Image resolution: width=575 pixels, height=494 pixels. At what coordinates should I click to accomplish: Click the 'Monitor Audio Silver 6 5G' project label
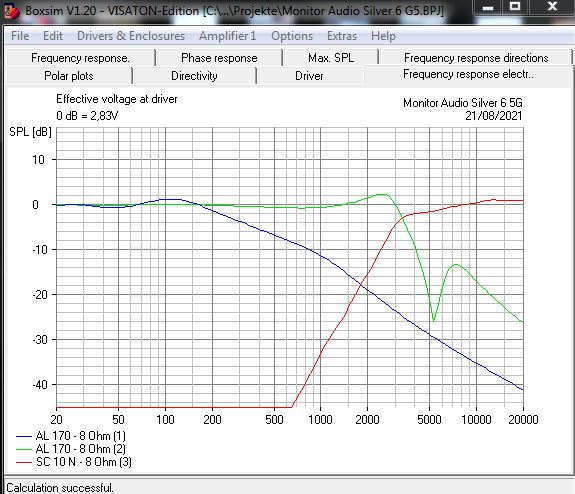tap(463, 103)
